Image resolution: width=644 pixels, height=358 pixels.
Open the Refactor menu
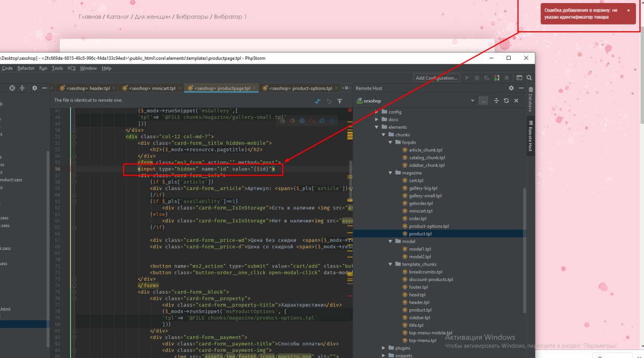point(26,68)
